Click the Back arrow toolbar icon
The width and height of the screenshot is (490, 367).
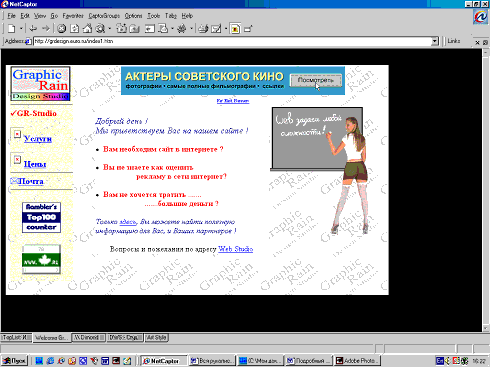click(x=33, y=29)
